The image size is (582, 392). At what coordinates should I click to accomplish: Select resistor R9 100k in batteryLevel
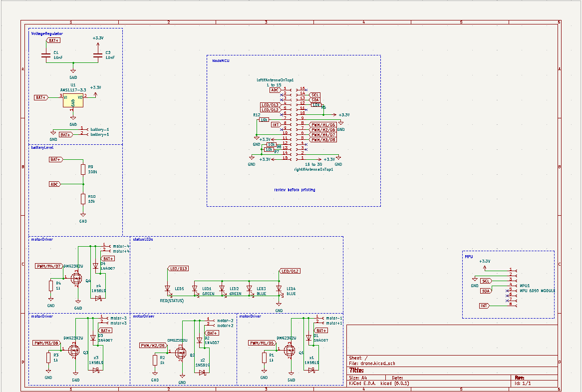[82, 169]
